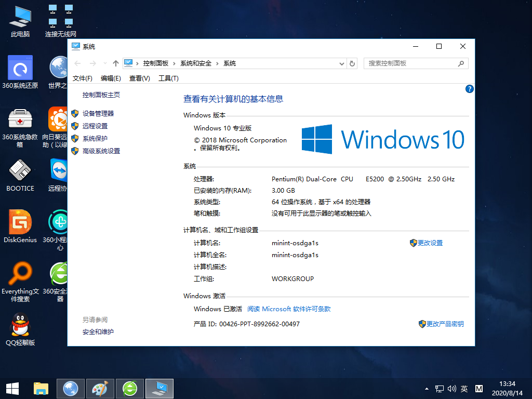
Task: Expand chevron after 系统和安全 breadcrumb
Action: 217,63
